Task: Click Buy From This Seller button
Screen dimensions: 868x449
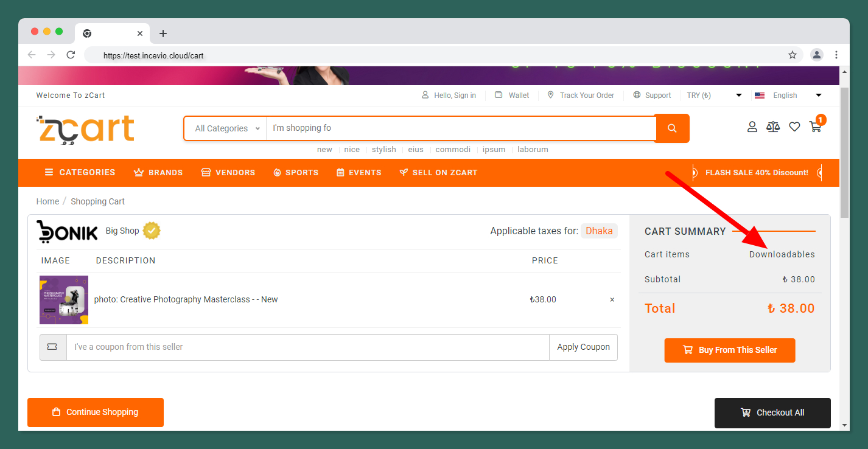Action: click(729, 350)
